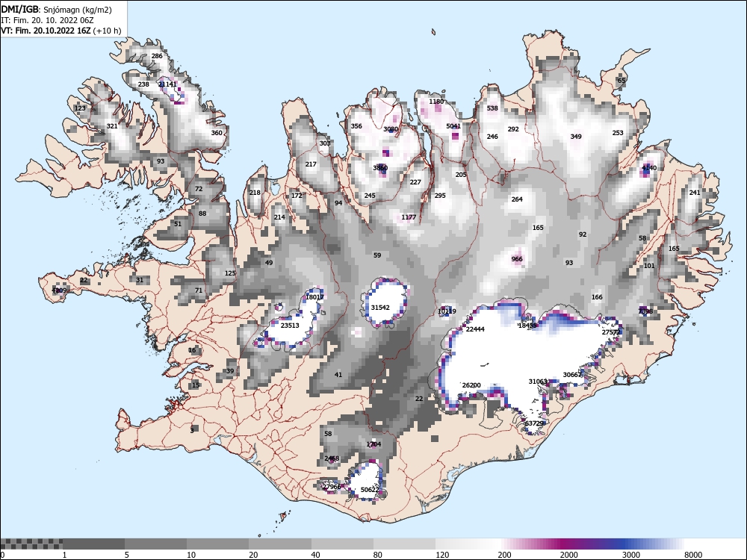Viewport: 747px width, 560px height.
Task: Select the 22444 value on Vatnajökull
Action: click(x=475, y=329)
